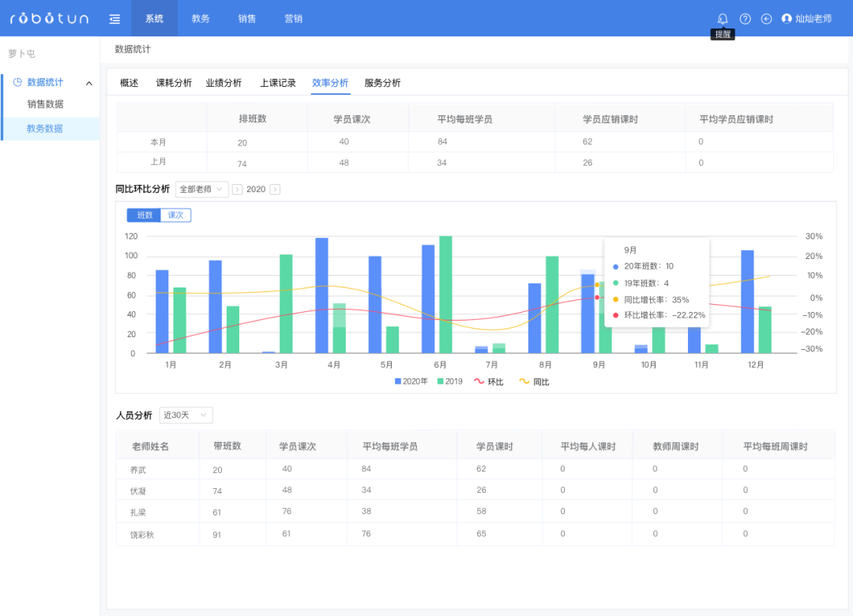Switch to the 课耗分析 tab
Screen dimensions: 853x616
(x=175, y=81)
